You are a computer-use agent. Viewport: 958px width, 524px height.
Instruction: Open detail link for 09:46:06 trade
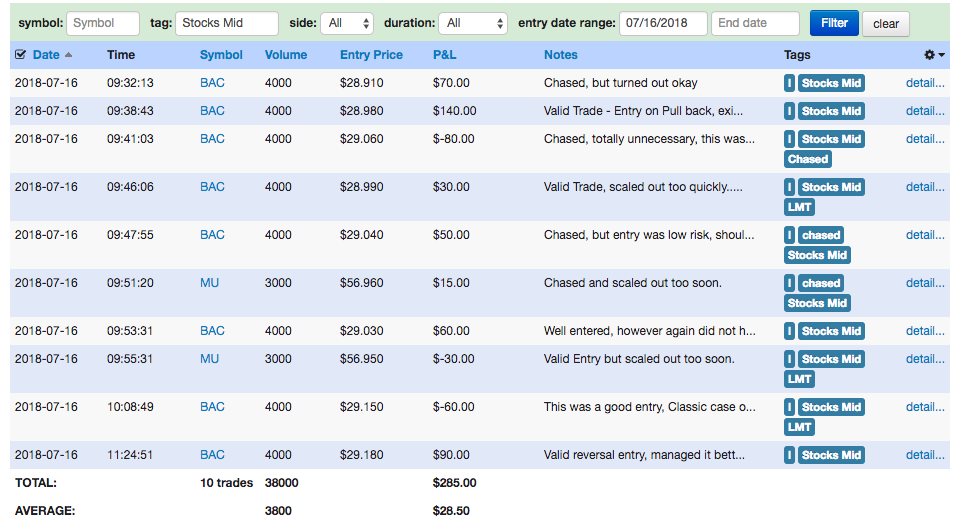click(x=925, y=187)
